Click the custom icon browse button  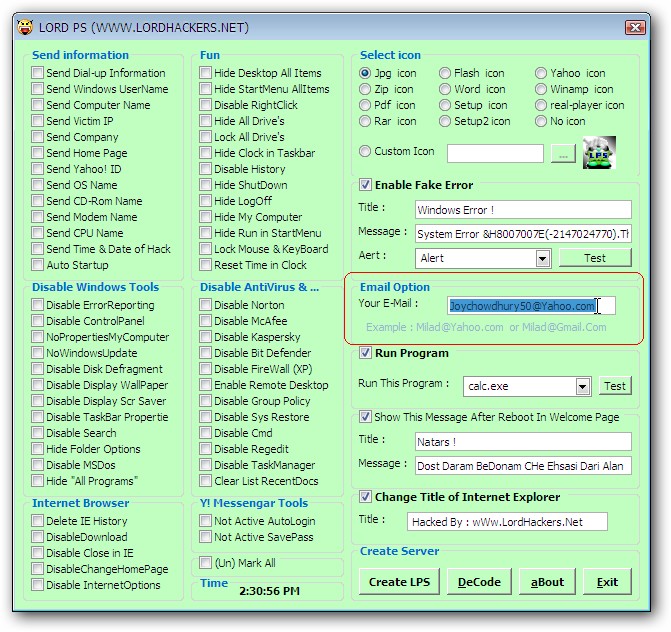point(563,154)
